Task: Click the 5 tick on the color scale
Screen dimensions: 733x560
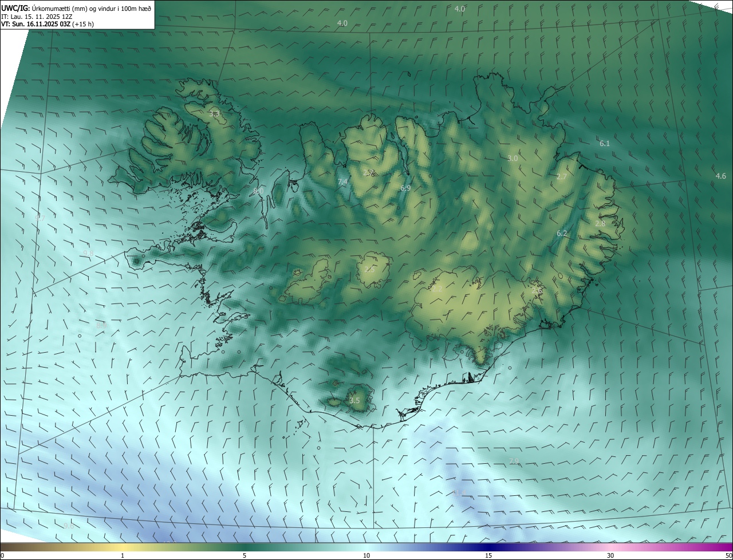Action: pyautogui.click(x=245, y=555)
